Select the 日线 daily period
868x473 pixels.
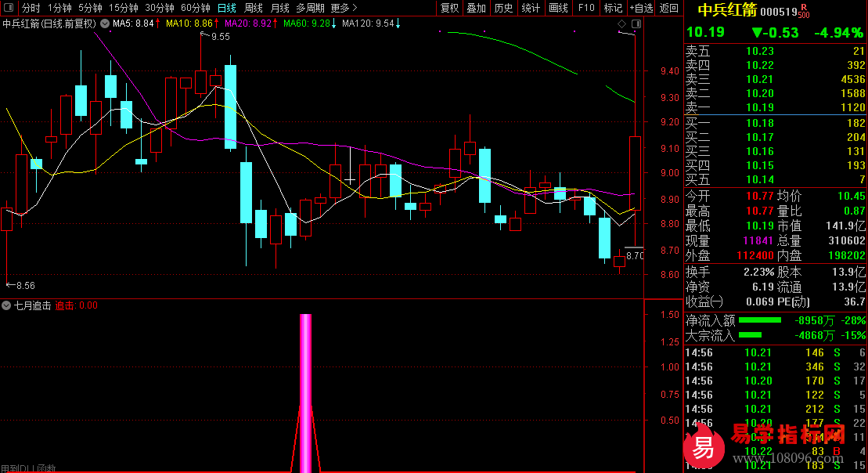226,8
